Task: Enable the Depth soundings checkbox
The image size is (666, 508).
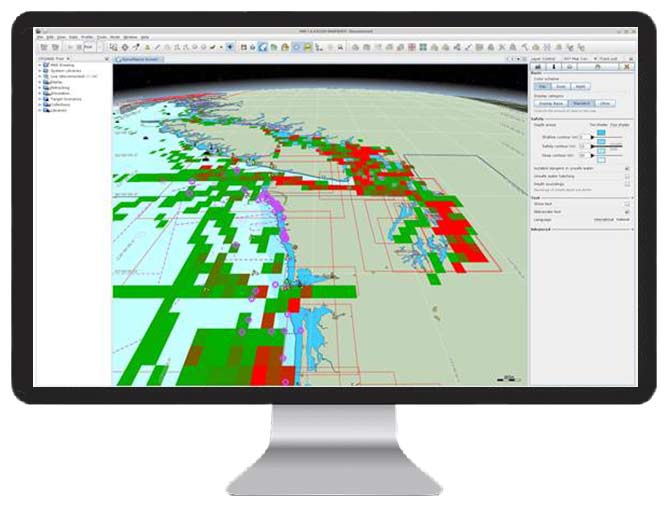Action: [627, 184]
